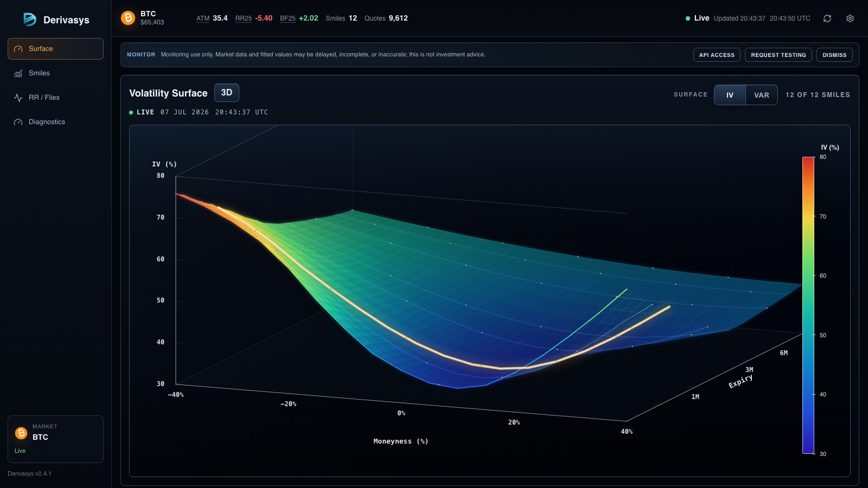Switch surface mode to IV

coord(730,95)
